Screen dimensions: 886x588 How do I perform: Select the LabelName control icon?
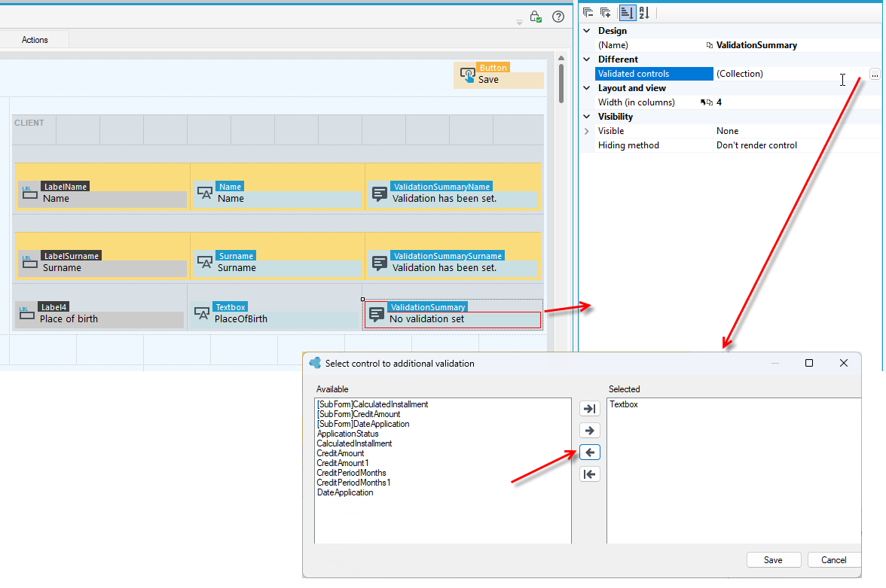click(29, 193)
